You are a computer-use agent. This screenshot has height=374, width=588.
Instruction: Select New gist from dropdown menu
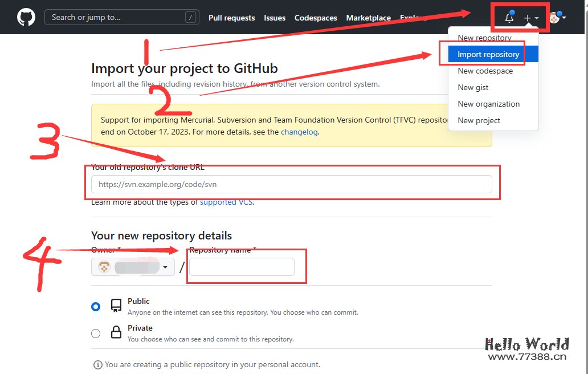point(473,88)
